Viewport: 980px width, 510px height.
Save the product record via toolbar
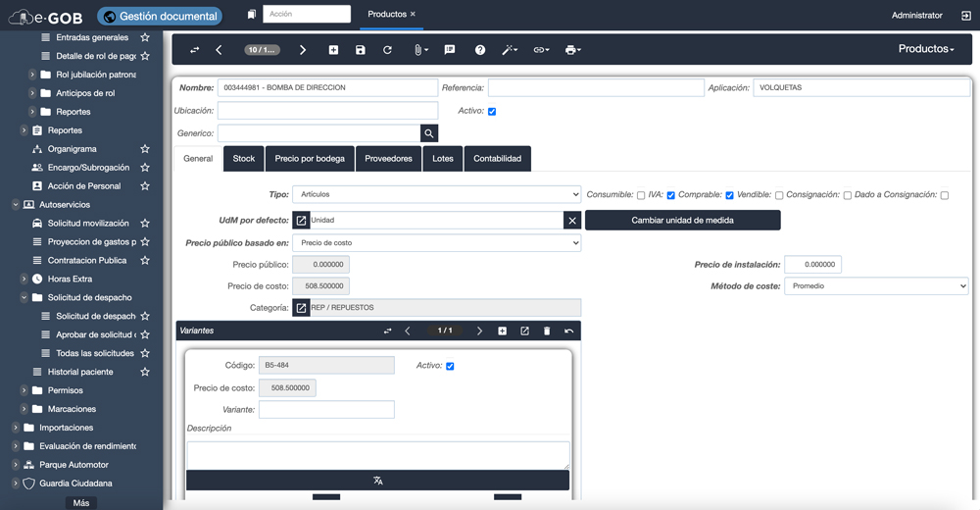(x=361, y=50)
